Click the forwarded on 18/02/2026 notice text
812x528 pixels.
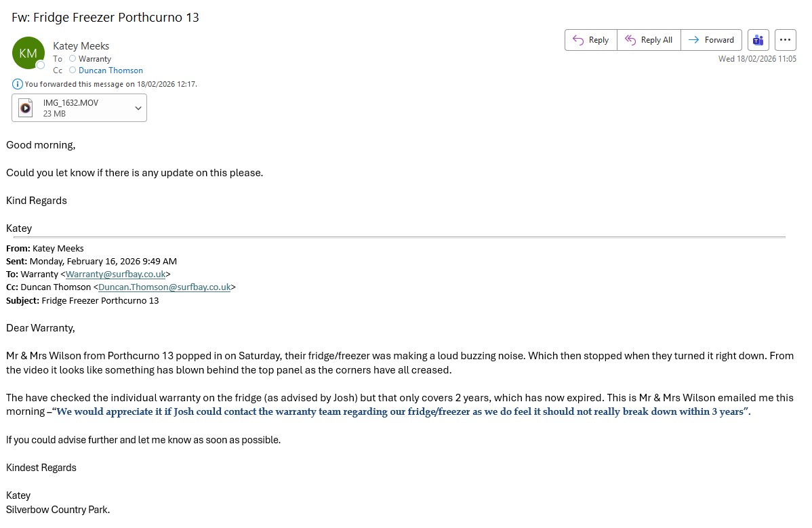(x=110, y=84)
